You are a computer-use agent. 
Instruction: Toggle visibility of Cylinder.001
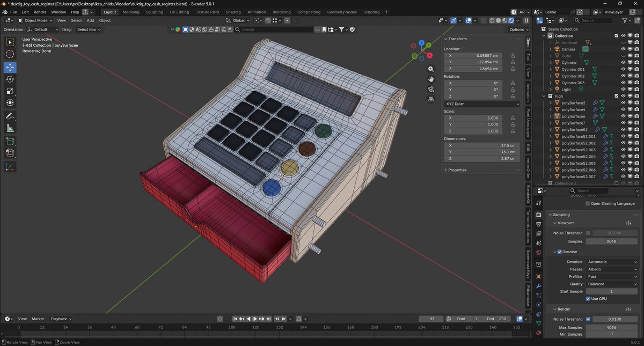click(x=623, y=69)
